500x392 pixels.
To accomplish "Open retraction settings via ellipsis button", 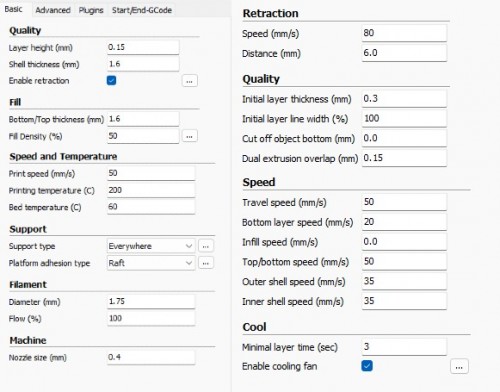I will coord(190,81).
